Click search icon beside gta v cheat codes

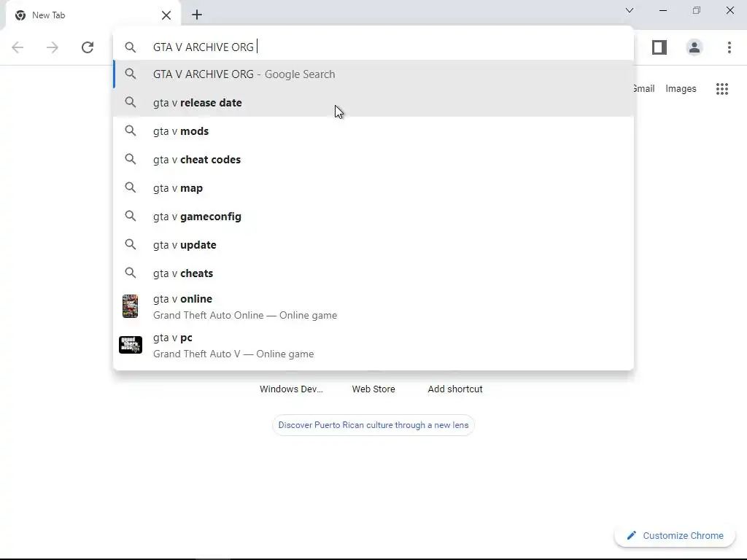(x=130, y=159)
